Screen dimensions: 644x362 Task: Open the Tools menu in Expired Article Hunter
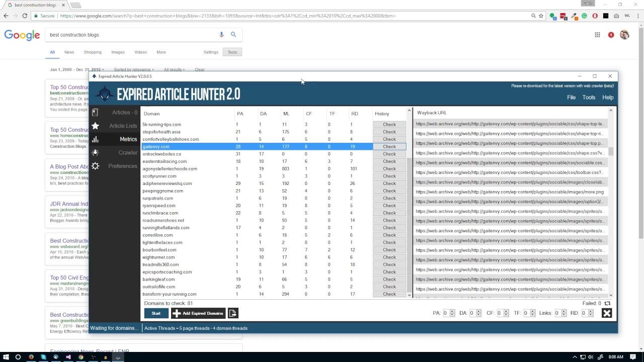coord(589,98)
